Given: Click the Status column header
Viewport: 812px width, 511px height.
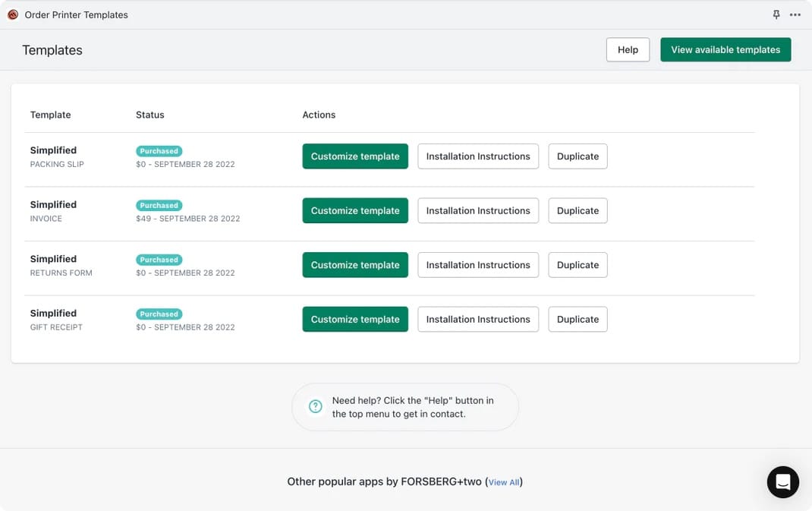Looking at the screenshot, I should coord(150,115).
